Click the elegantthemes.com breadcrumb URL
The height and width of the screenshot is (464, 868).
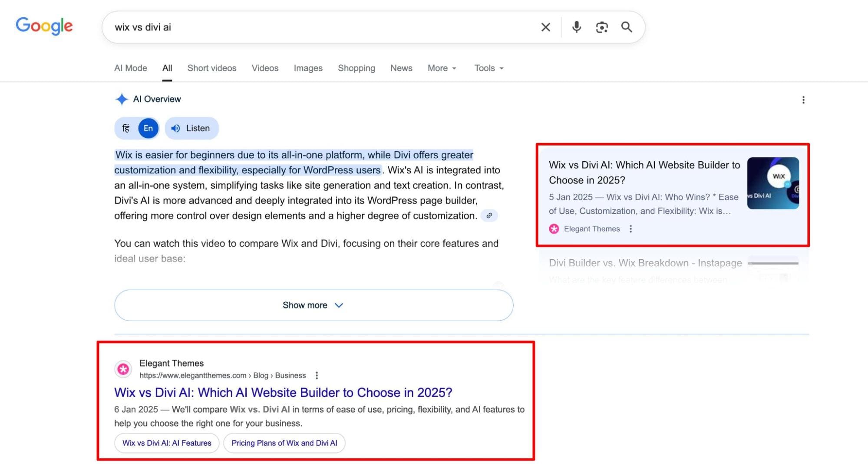coord(223,375)
